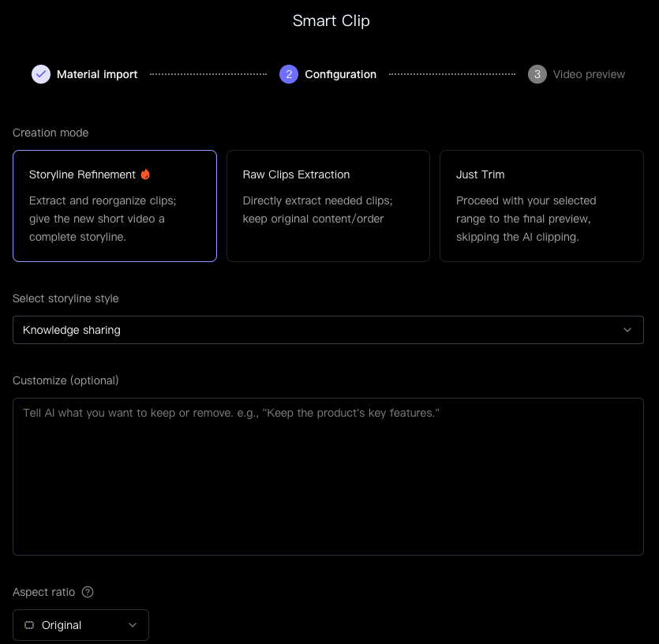The image size is (659, 644).
Task: Select the Configuration step label
Action: pyautogui.click(x=340, y=74)
